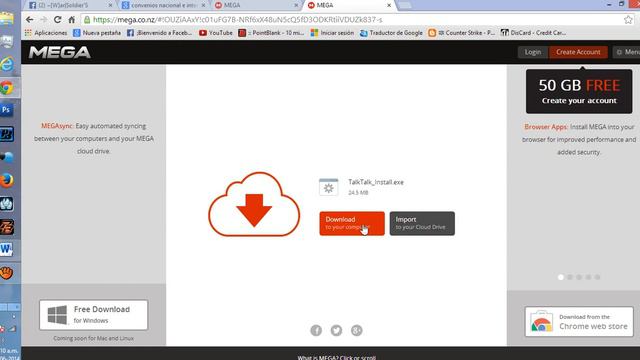Bookmark this page with the star icon
This screenshot has height=360, width=640.
point(628,20)
